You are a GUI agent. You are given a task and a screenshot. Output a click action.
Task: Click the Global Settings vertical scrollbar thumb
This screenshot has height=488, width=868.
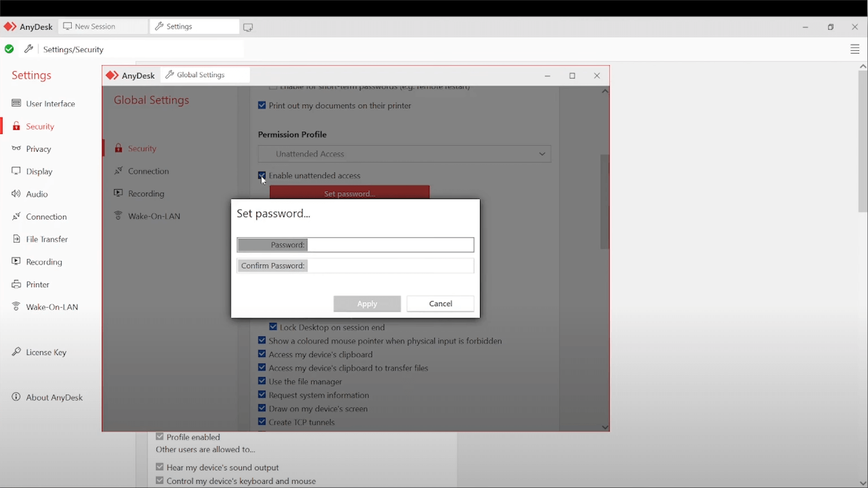point(605,202)
